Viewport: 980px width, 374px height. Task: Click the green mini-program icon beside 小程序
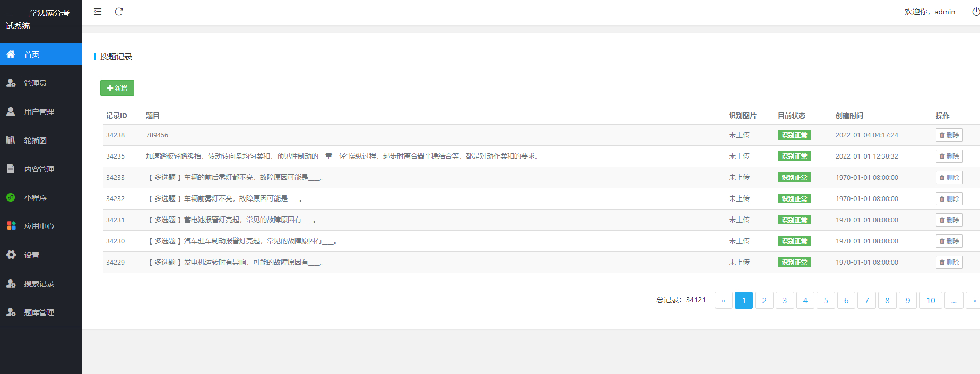(11, 197)
